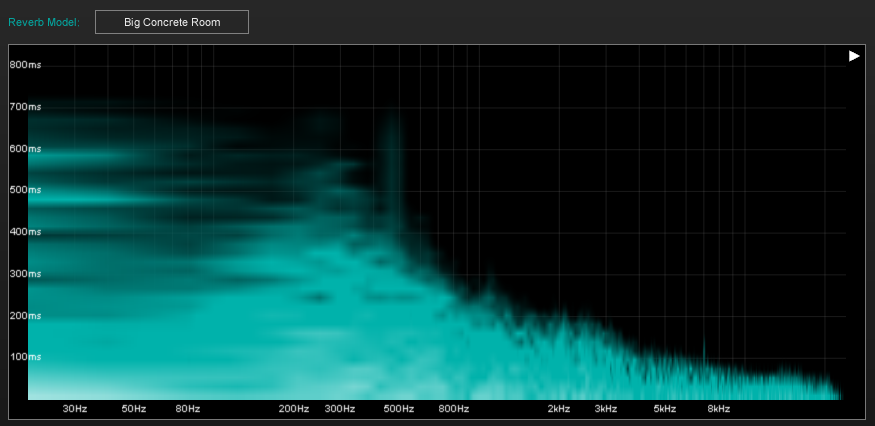
Task: Click the 100ms time axis label
Action: [26, 357]
